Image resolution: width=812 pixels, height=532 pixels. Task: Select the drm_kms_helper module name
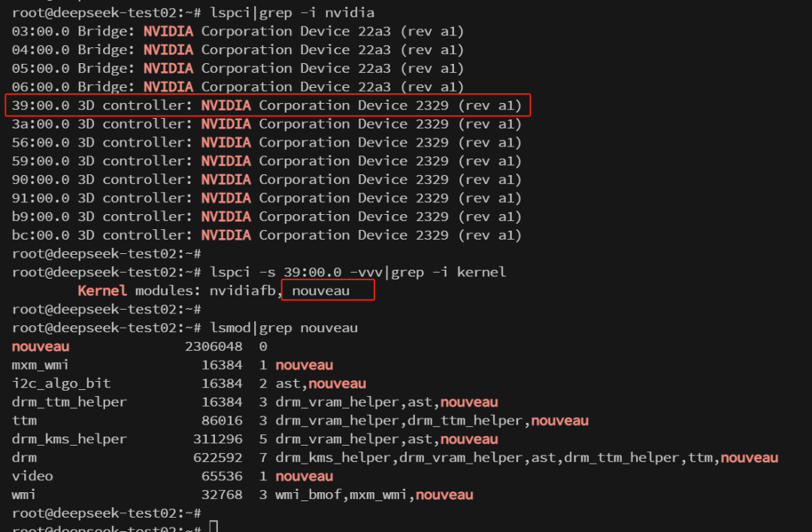68,439
